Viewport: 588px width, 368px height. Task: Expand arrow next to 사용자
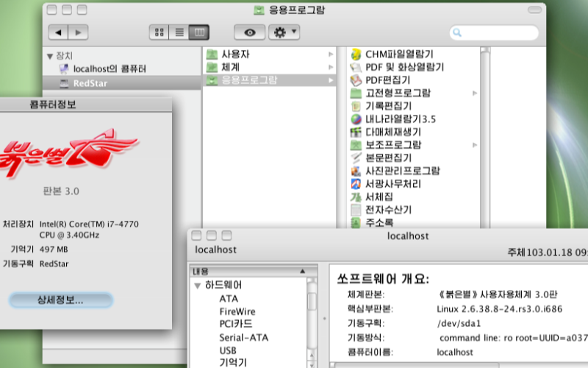331,54
